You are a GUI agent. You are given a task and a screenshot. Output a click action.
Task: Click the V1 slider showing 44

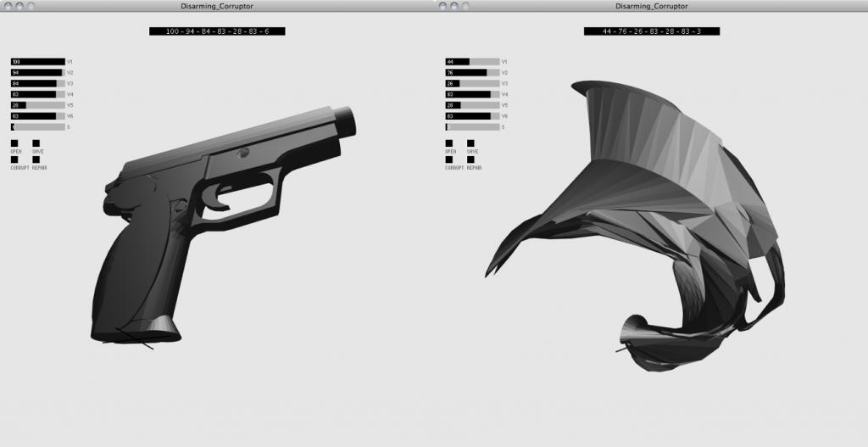[472, 62]
